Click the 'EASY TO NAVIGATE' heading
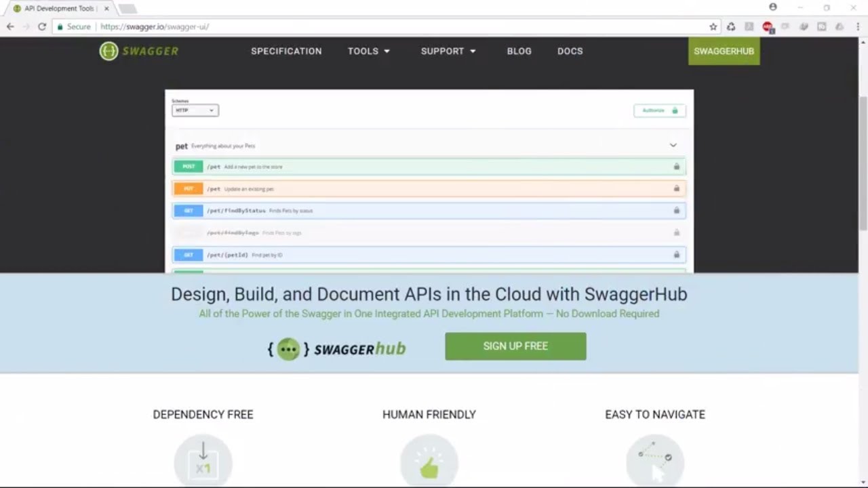Image resolution: width=868 pixels, height=488 pixels. [x=655, y=414]
